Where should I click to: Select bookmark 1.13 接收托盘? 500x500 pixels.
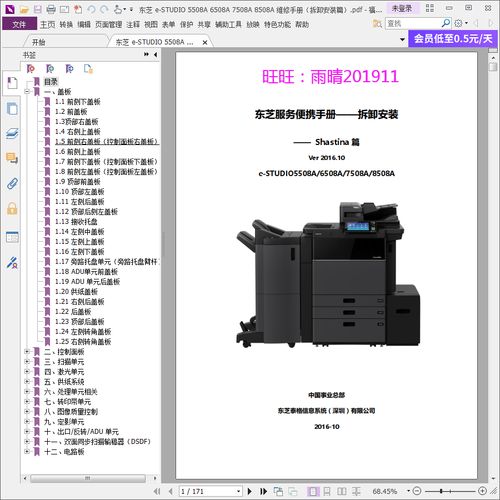pos(76,221)
